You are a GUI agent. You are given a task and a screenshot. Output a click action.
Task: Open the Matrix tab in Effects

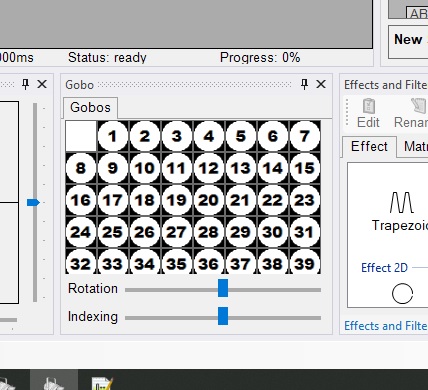413,146
